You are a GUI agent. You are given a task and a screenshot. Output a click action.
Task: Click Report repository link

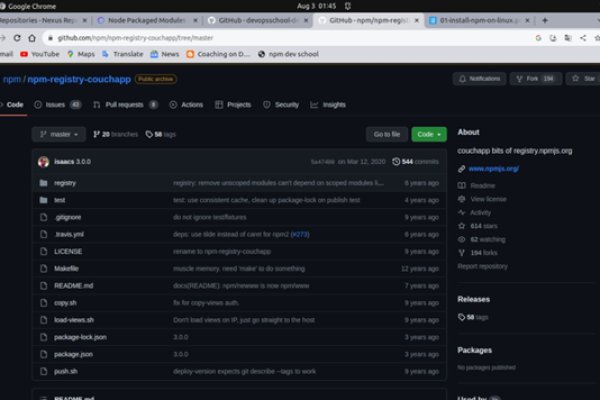coord(483,266)
